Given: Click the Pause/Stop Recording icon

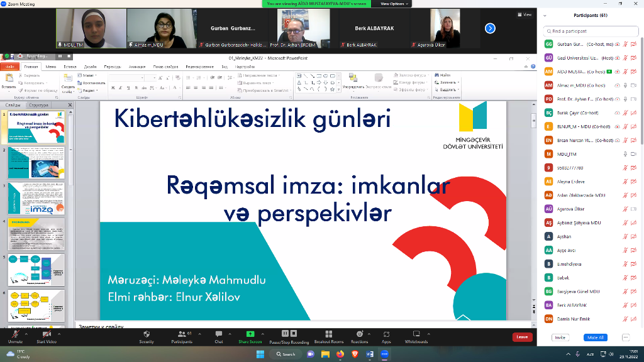Looking at the screenshot, I should click(289, 334).
